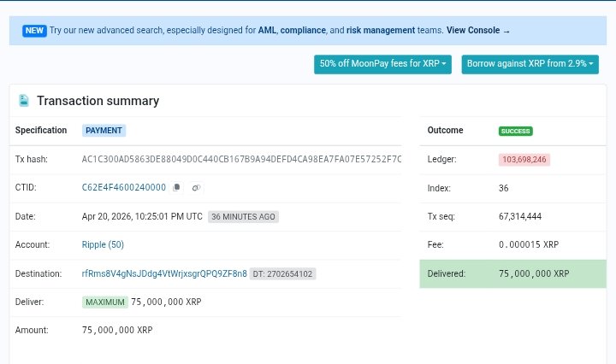Click the Fee value 0.000015 XRP
The width and height of the screenshot is (616, 364).
(528, 244)
